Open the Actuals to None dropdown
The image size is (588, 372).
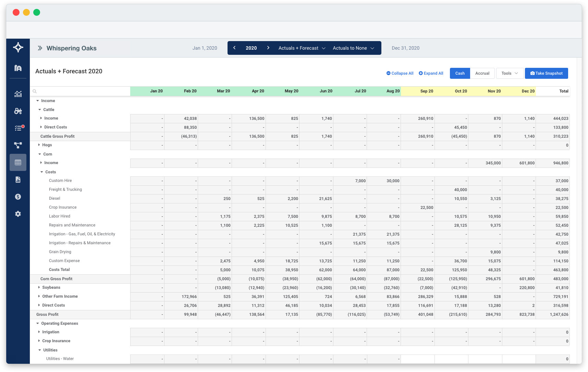pos(353,48)
